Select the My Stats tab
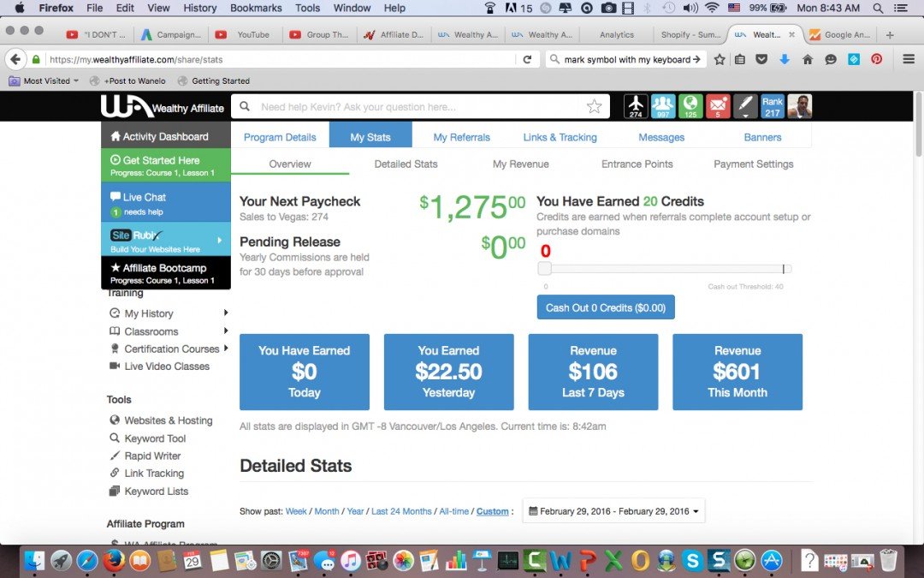This screenshot has height=578, width=924. tap(370, 135)
